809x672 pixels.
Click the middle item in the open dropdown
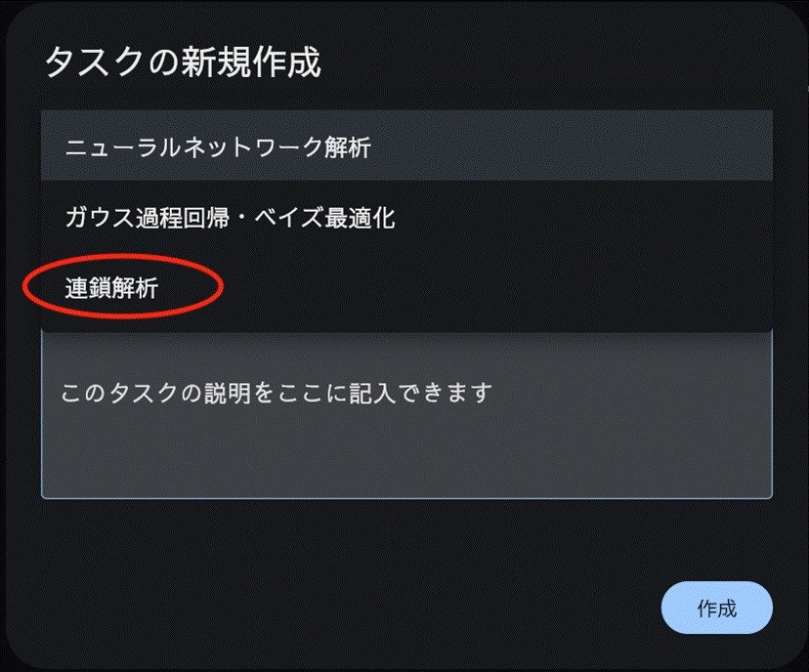coord(405,217)
